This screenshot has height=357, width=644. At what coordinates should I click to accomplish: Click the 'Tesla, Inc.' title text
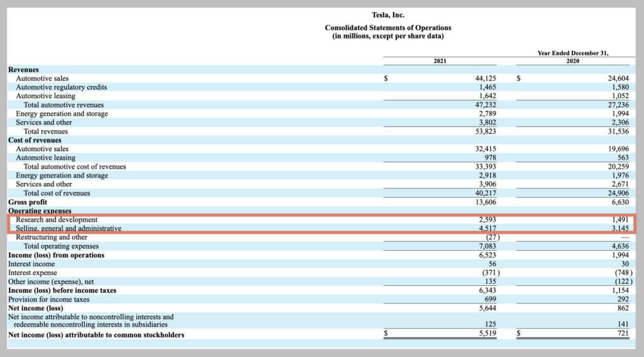(388, 15)
